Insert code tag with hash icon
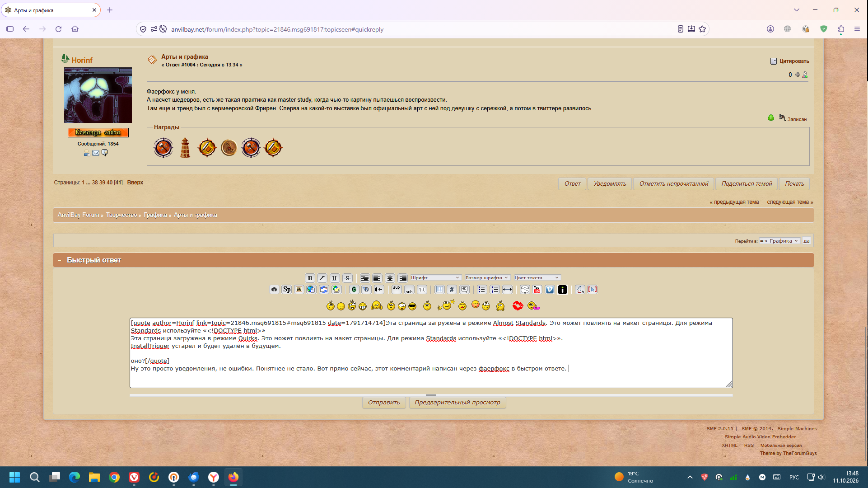 [x=452, y=290]
